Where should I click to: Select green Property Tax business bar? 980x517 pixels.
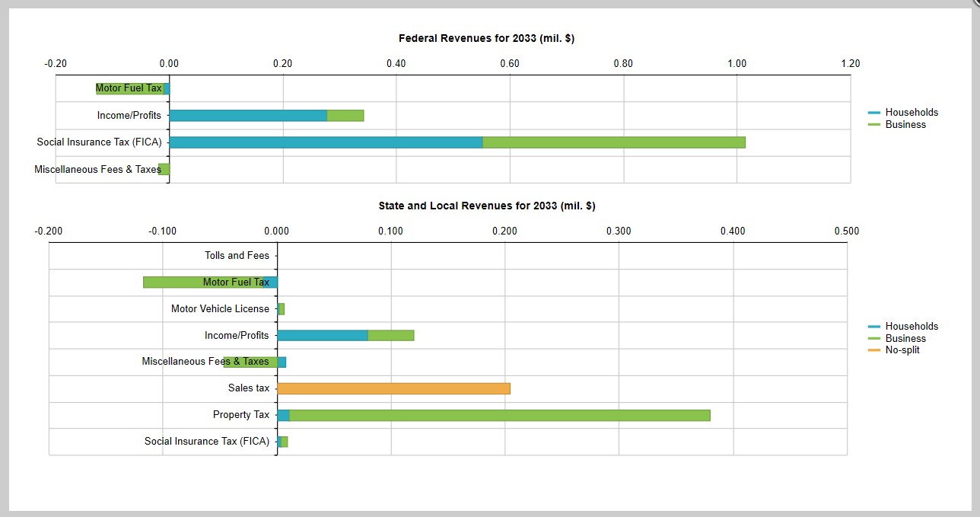click(x=499, y=415)
